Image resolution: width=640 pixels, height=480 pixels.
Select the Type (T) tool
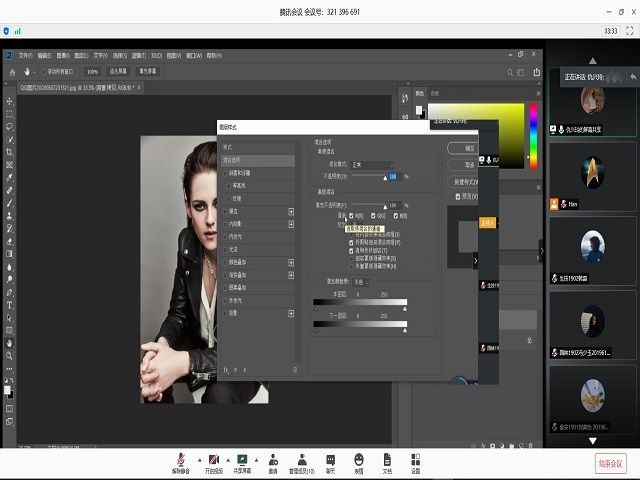pos(9,304)
